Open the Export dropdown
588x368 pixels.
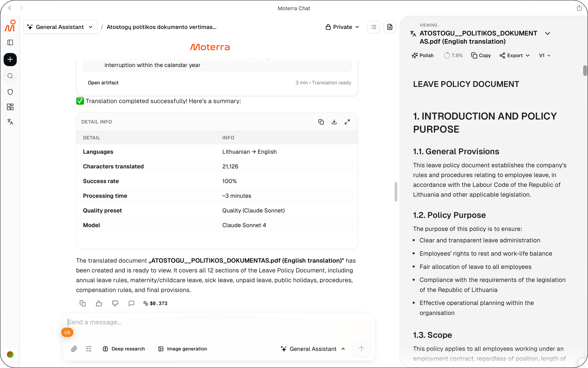point(515,55)
